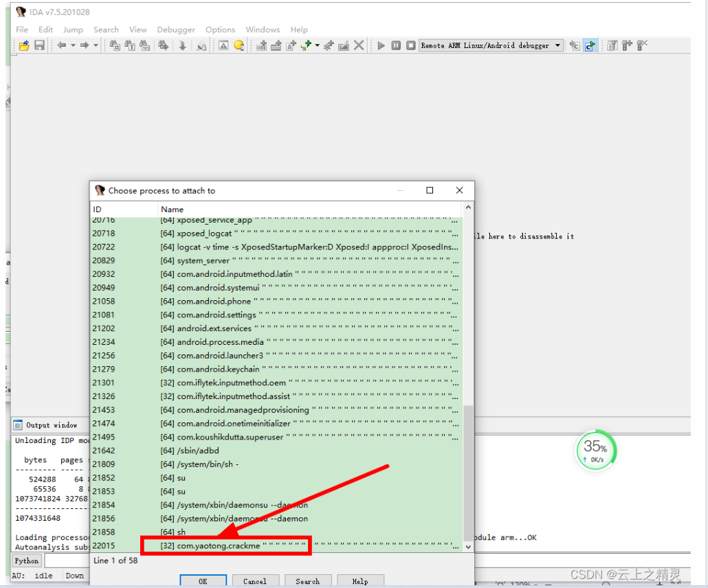The image size is (708, 588).
Task: Click the process list vertical scrollbar thumb
Action: 468,472
